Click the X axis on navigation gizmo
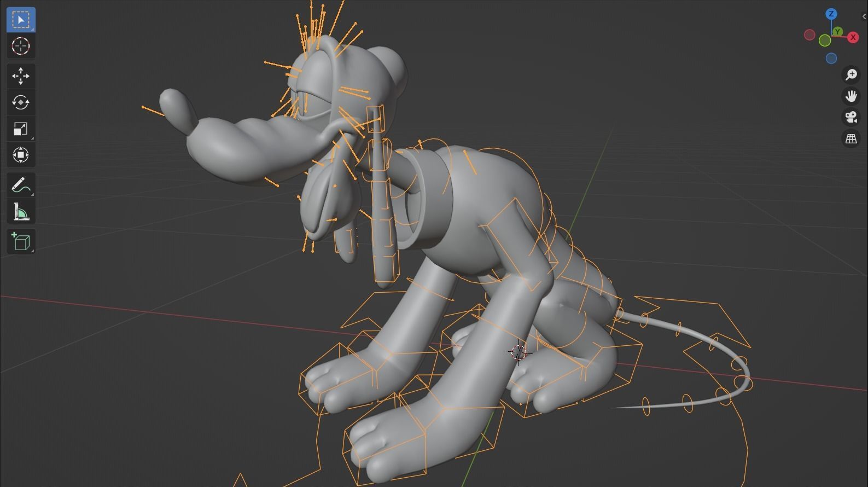 [853, 38]
